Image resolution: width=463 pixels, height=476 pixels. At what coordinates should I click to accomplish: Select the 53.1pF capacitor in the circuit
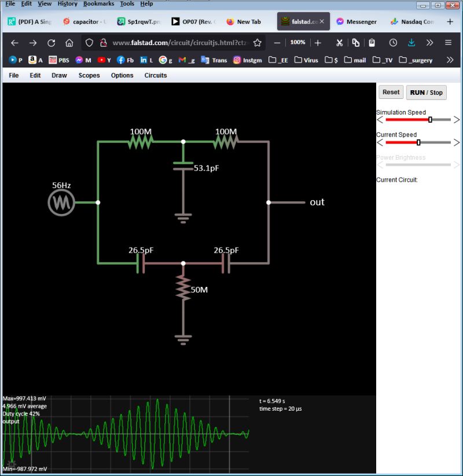[183, 167]
